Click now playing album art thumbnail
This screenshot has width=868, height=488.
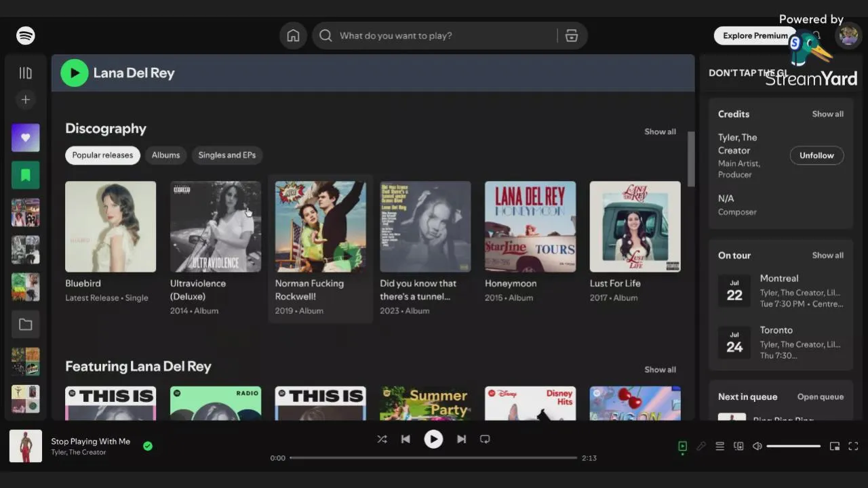[x=26, y=446]
